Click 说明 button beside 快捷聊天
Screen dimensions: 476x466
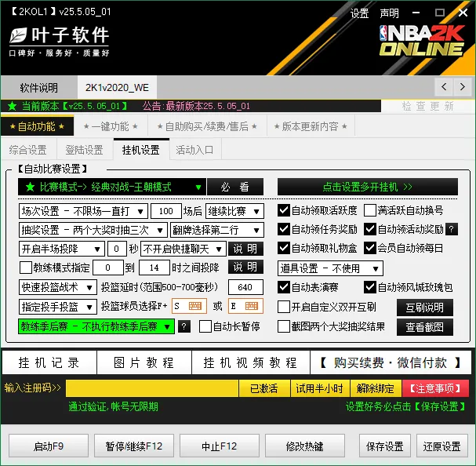[245, 249]
